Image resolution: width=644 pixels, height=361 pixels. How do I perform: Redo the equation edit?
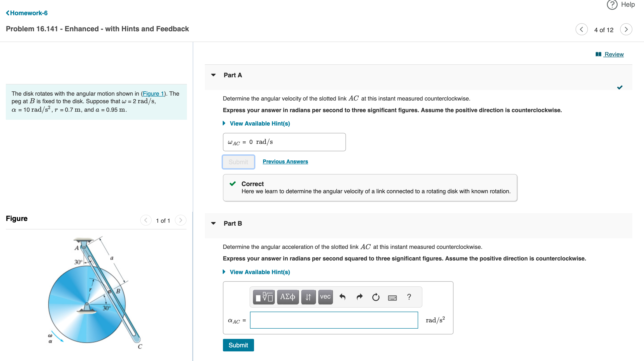tap(359, 297)
